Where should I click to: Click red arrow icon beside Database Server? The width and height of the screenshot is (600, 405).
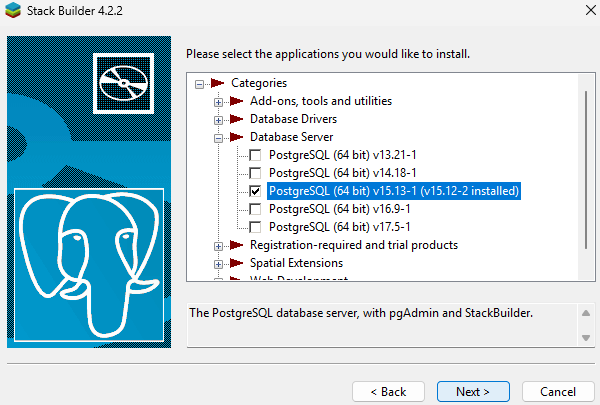236,137
